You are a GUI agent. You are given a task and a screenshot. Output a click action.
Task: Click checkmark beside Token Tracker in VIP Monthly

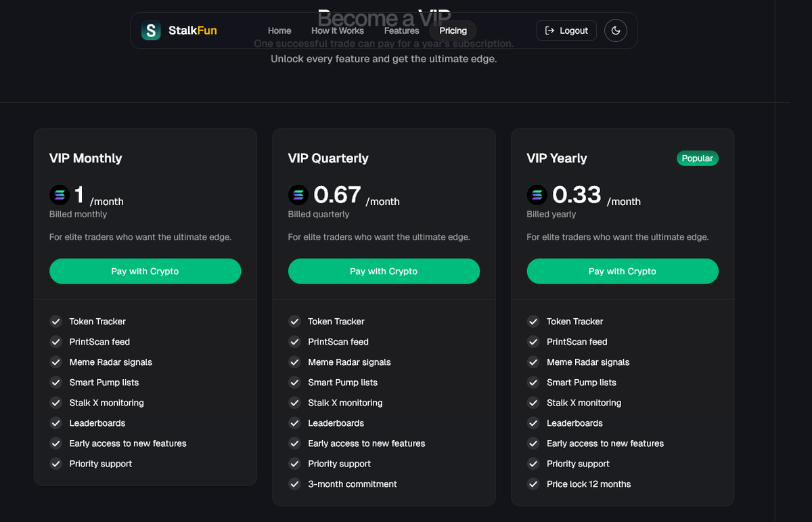coord(55,322)
